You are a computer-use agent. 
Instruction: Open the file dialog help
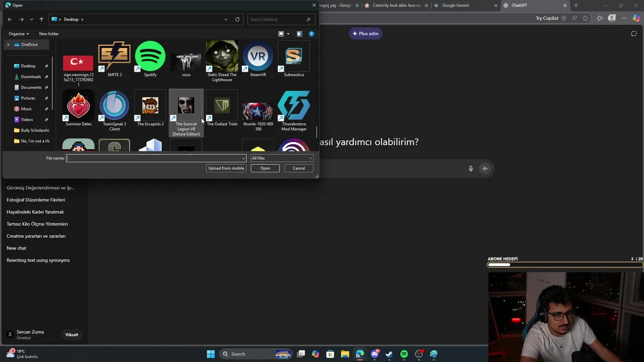pos(311,34)
